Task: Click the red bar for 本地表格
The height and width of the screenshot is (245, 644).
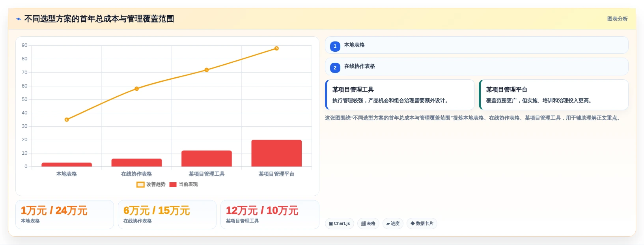Action: tap(67, 165)
